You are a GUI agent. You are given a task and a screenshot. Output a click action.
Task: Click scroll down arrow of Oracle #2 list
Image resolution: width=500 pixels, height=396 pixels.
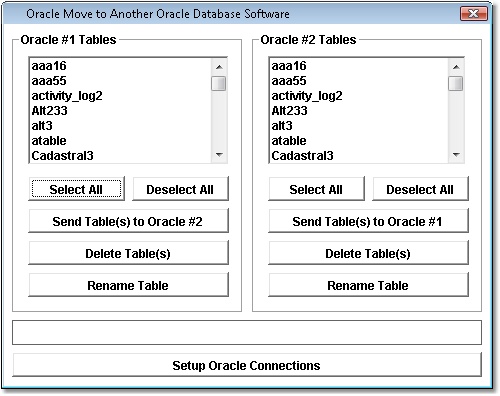click(x=456, y=155)
